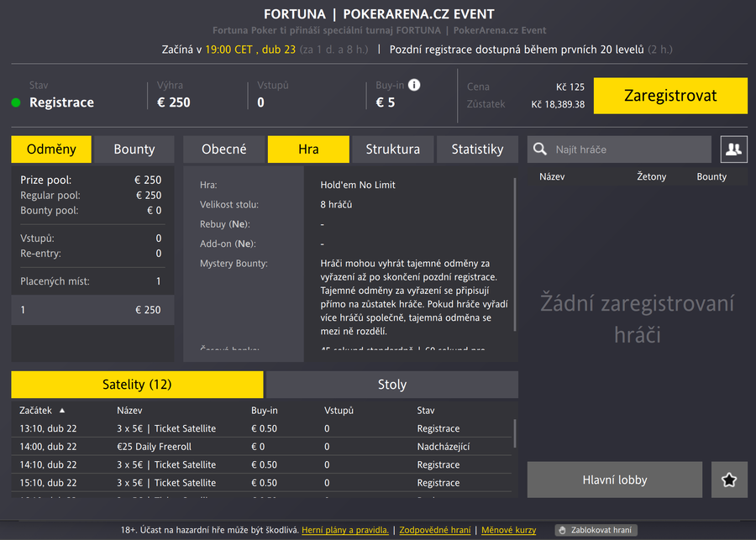Switch to the Struktura tab
Screen dimensions: 756x540
[392, 149]
